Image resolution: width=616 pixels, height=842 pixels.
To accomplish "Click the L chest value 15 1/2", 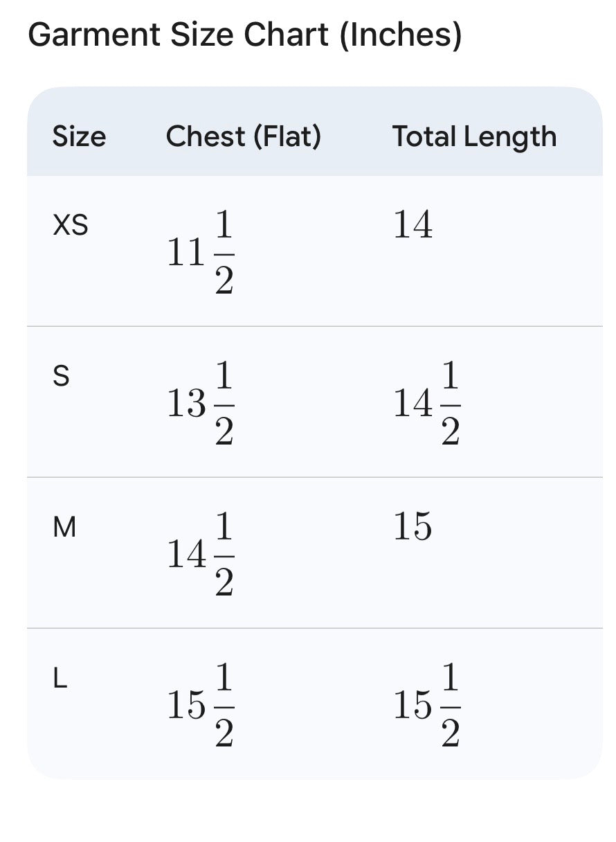I will (201, 706).
